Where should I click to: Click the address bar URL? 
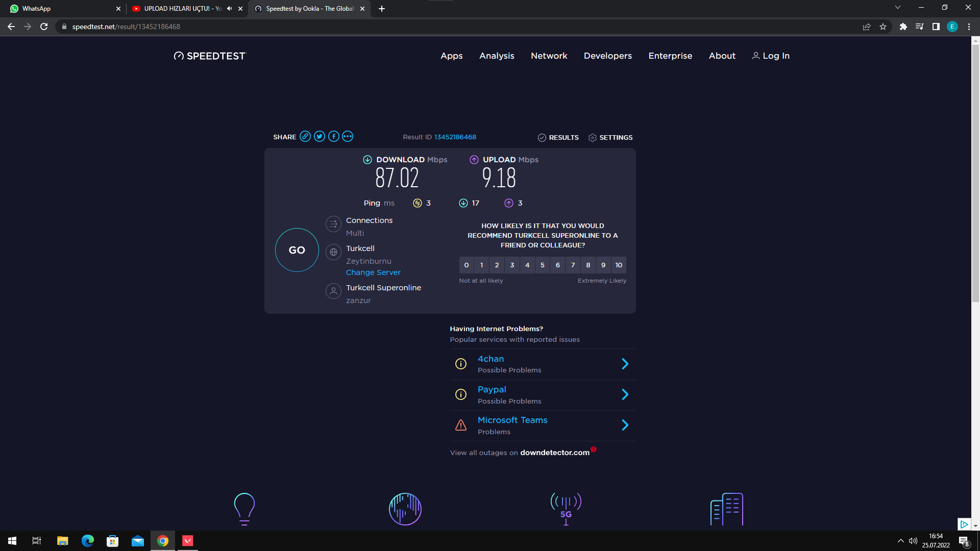click(x=126, y=27)
